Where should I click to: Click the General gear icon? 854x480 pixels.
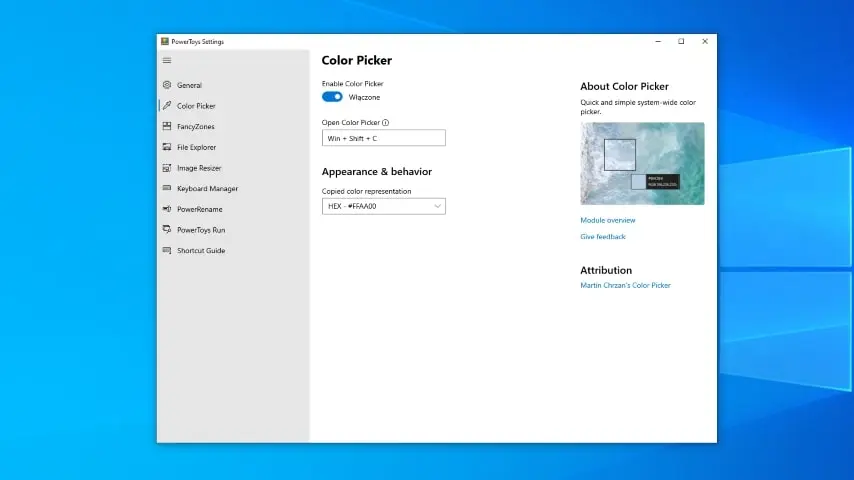click(167, 85)
